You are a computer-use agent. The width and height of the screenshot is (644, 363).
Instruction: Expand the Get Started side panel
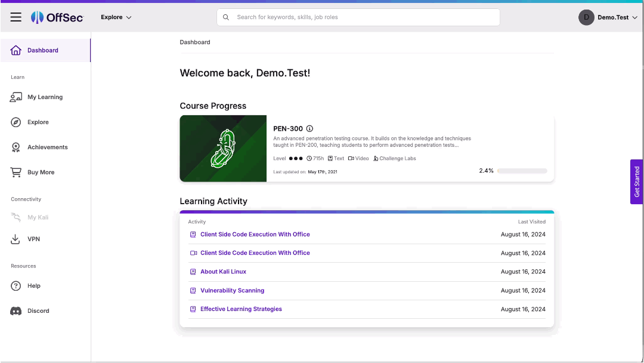(636, 182)
